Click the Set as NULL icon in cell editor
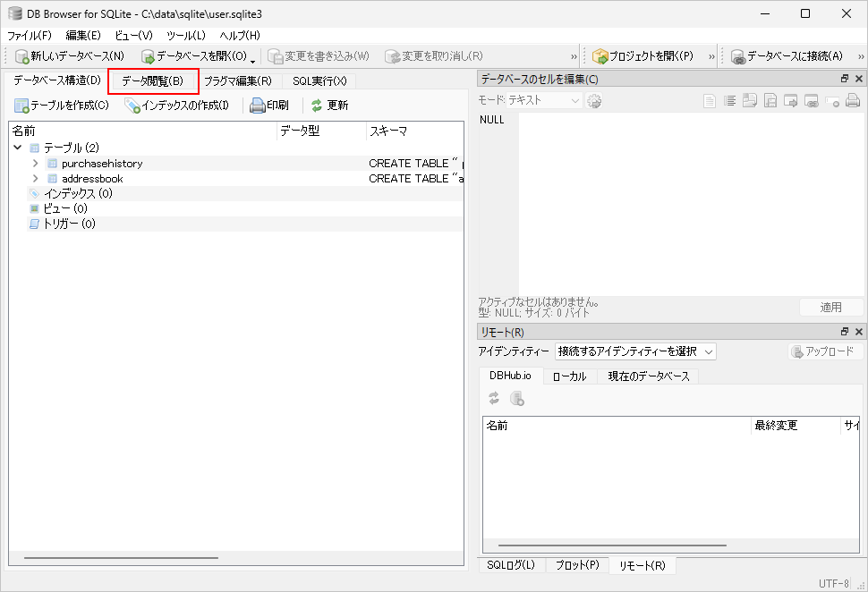The height and width of the screenshot is (592, 868). (832, 101)
